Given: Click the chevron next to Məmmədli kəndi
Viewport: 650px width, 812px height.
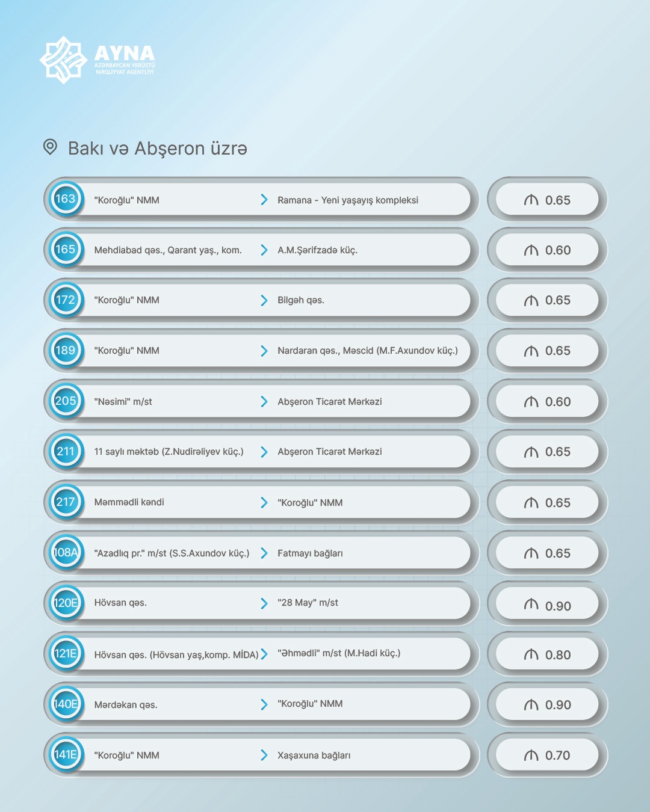Looking at the screenshot, I should 264,502.
